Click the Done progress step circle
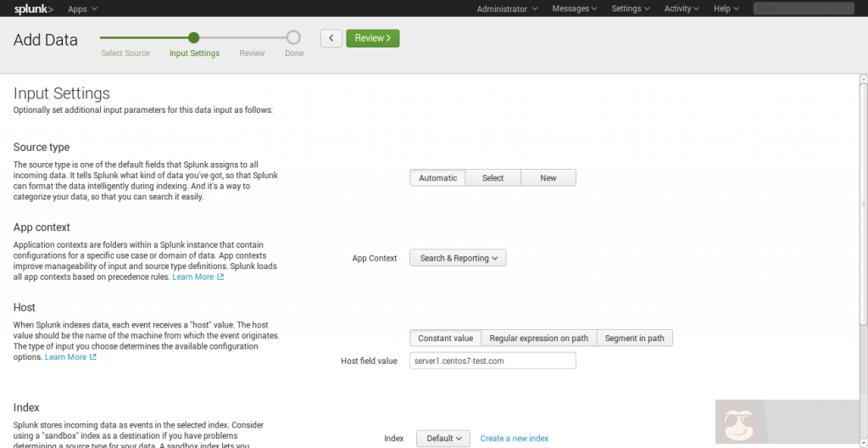Screen dimensions: 868x448 click(x=293, y=37)
